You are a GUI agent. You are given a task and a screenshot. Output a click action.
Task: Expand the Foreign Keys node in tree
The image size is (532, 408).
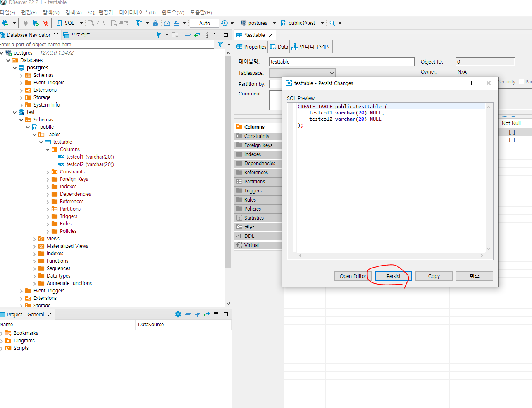pos(48,179)
